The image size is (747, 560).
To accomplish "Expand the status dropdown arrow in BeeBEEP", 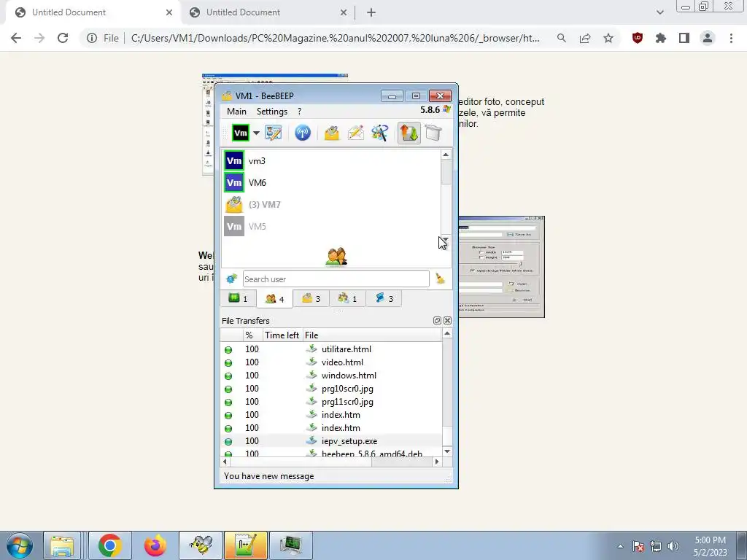I will click(256, 133).
